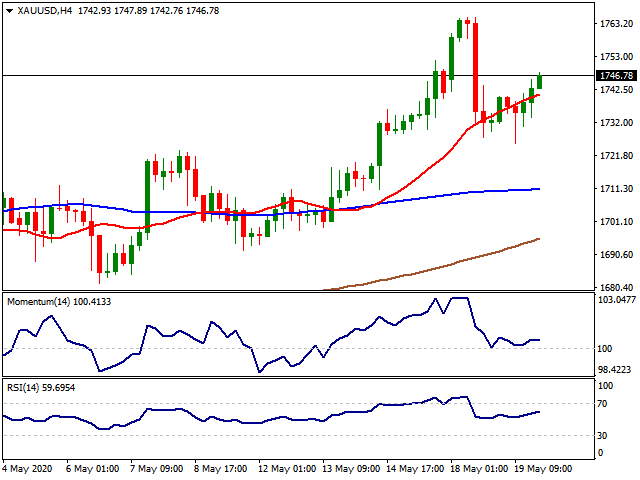Click the current price label 1746.78

616,76
